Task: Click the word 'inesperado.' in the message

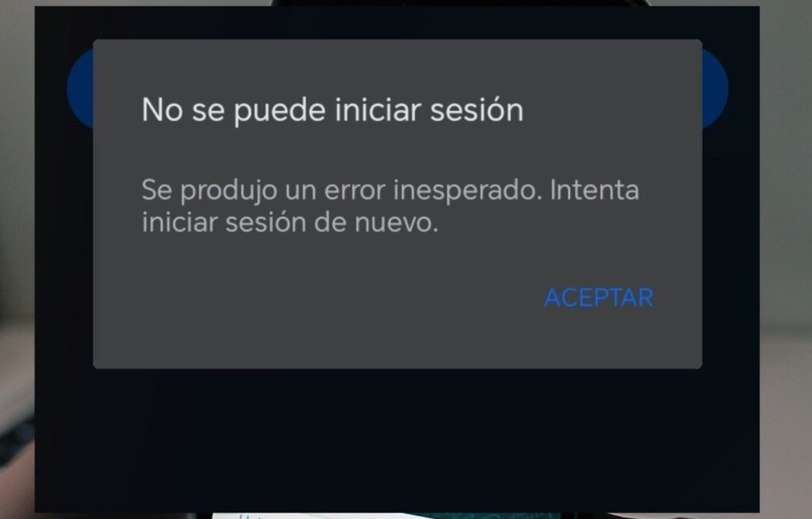Action: pyautogui.click(x=468, y=191)
